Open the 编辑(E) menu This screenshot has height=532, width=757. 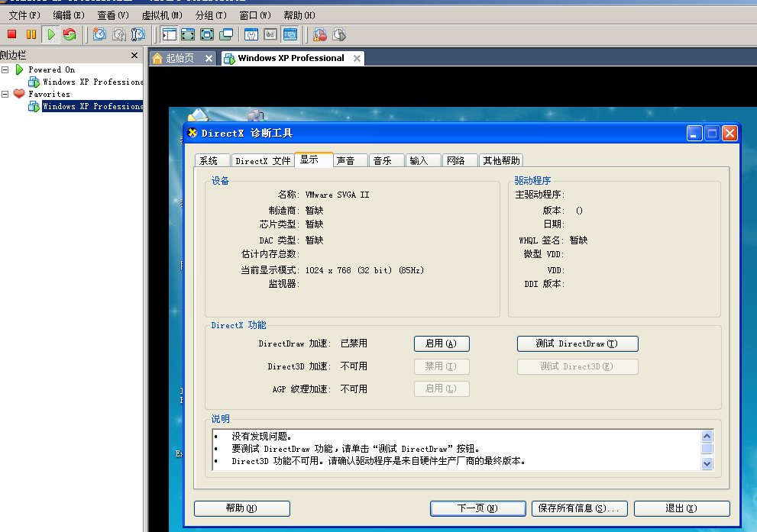[x=69, y=15]
